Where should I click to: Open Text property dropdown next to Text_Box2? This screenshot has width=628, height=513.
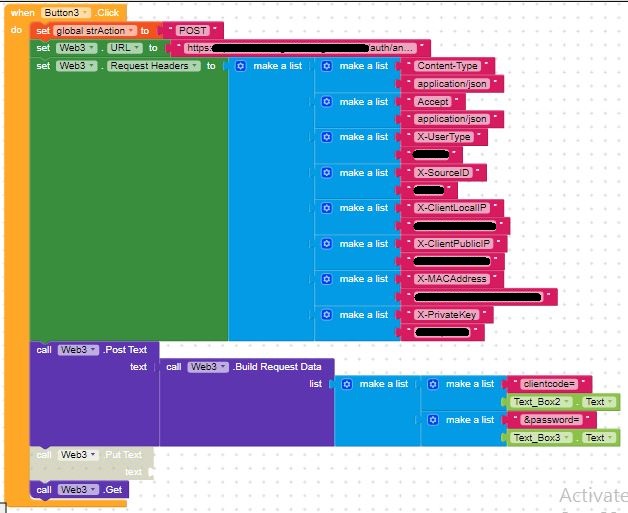[599, 402]
